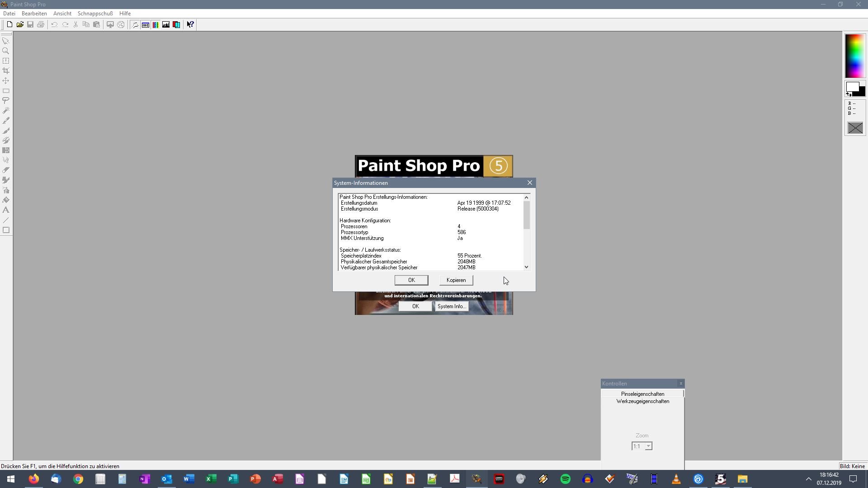Select the Airbrush tool
This screenshot has height=488, width=868.
coord(6,190)
